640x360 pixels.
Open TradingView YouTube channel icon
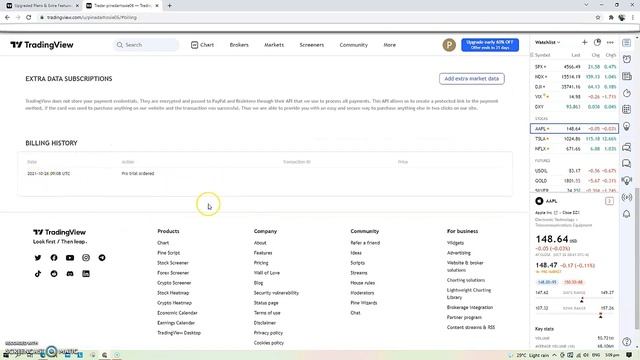point(70,258)
